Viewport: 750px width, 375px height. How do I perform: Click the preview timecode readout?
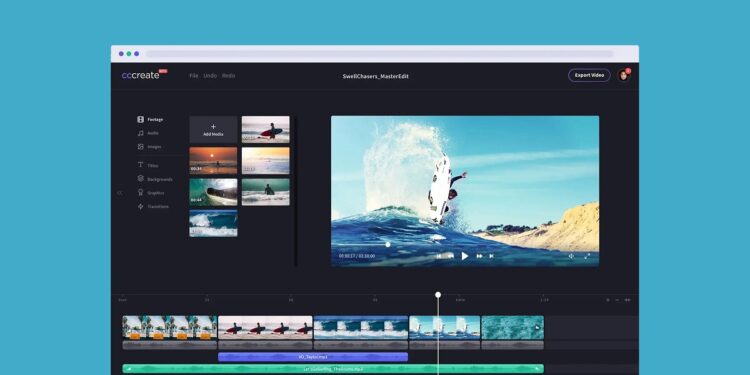357,256
